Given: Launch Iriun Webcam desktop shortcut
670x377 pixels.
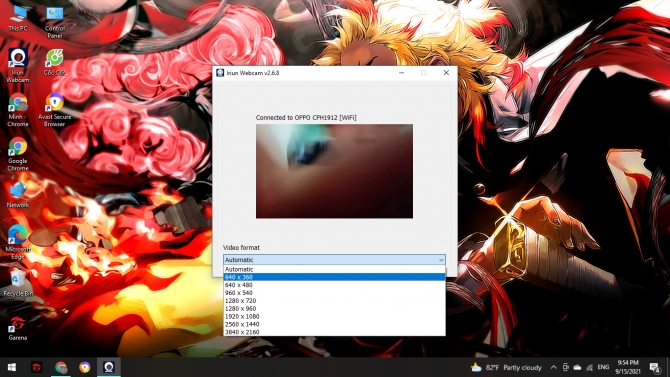Looking at the screenshot, I should click(18, 65).
